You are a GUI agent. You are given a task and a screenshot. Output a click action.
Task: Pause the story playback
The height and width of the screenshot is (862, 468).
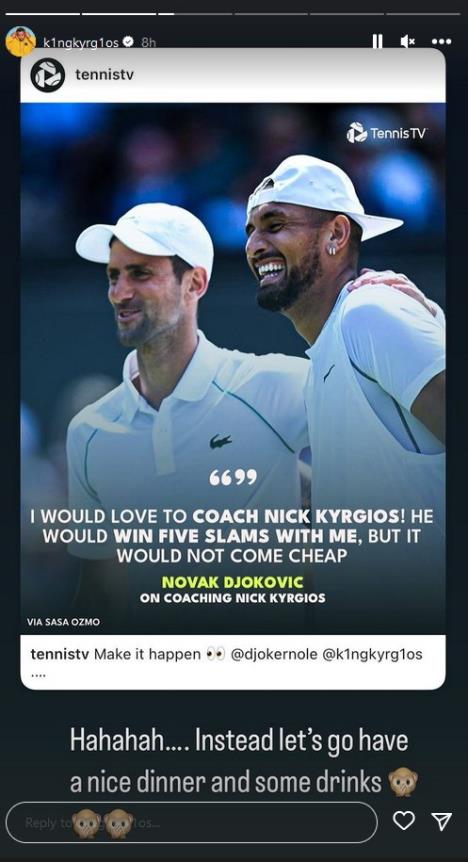(x=377, y=42)
